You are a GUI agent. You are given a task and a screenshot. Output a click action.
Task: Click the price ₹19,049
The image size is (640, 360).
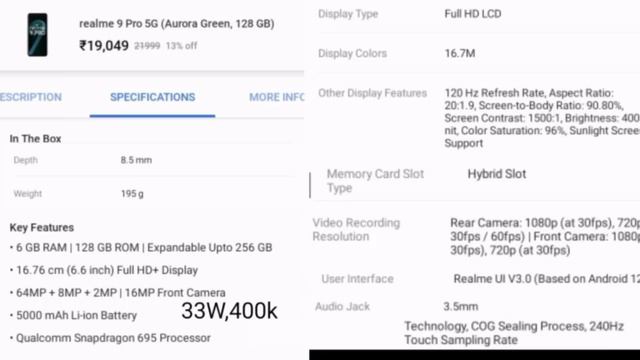click(x=104, y=45)
